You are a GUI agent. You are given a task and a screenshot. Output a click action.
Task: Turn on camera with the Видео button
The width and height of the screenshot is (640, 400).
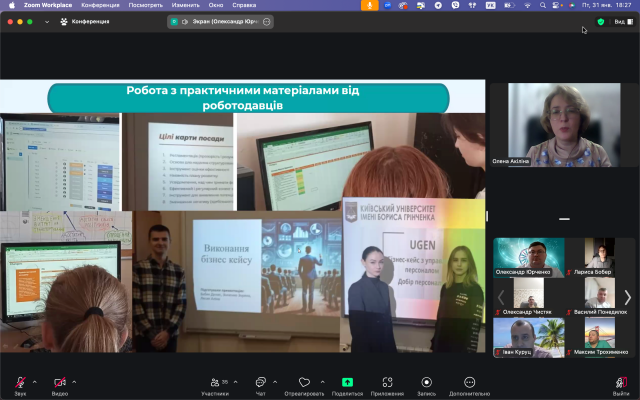(x=59, y=383)
